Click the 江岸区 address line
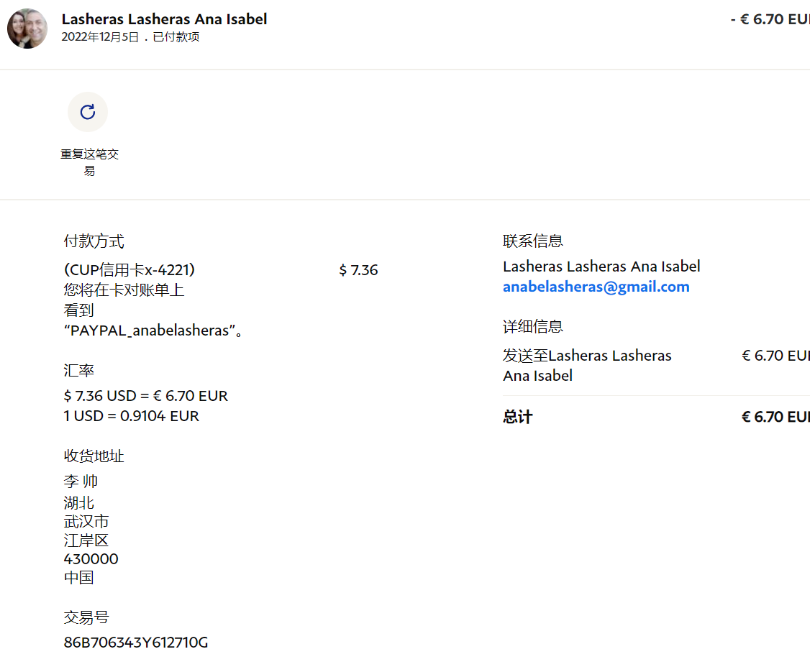Screen dimensions: 810x656 (x=86, y=540)
